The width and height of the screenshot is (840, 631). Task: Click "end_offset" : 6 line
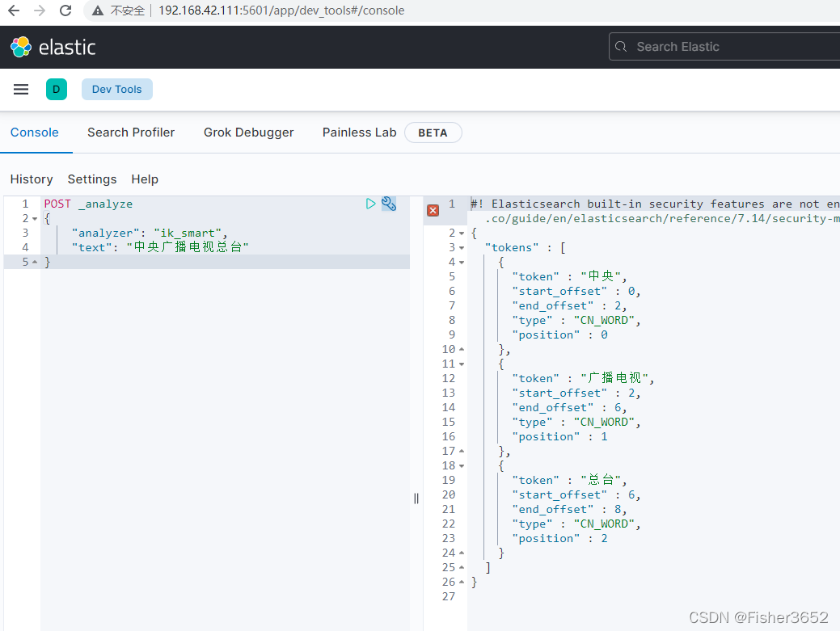569,408
